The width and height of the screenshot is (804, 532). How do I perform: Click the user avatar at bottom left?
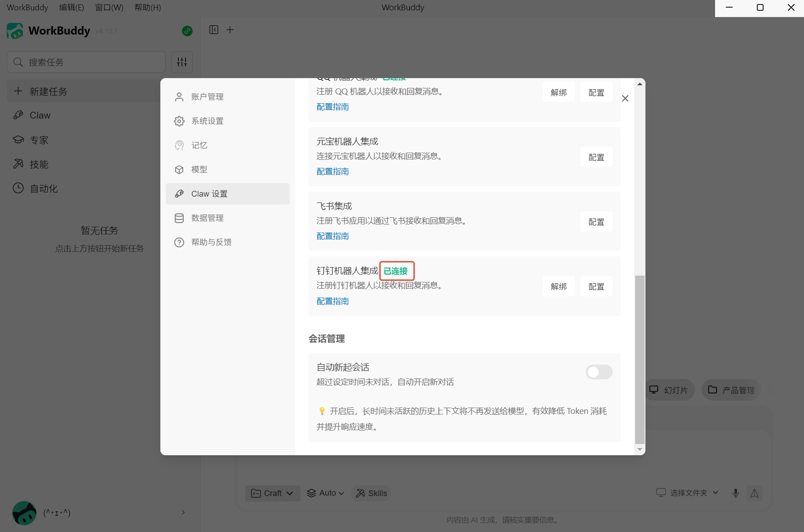(24, 513)
